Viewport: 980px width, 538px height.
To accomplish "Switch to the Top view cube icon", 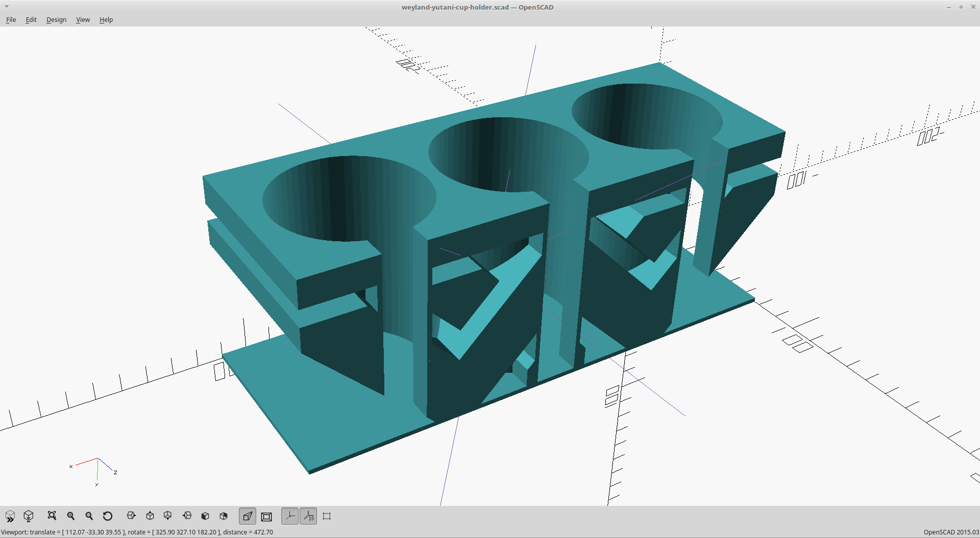I will [x=150, y=516].
